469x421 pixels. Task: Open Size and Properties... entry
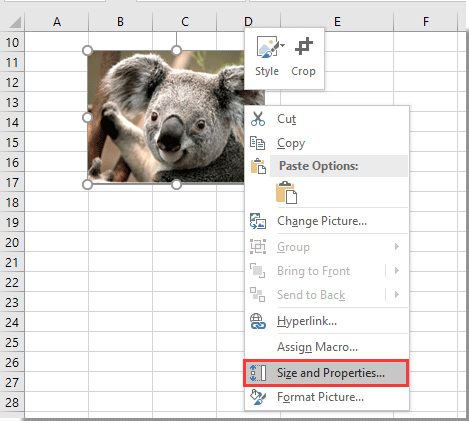(x=326, y=373)
